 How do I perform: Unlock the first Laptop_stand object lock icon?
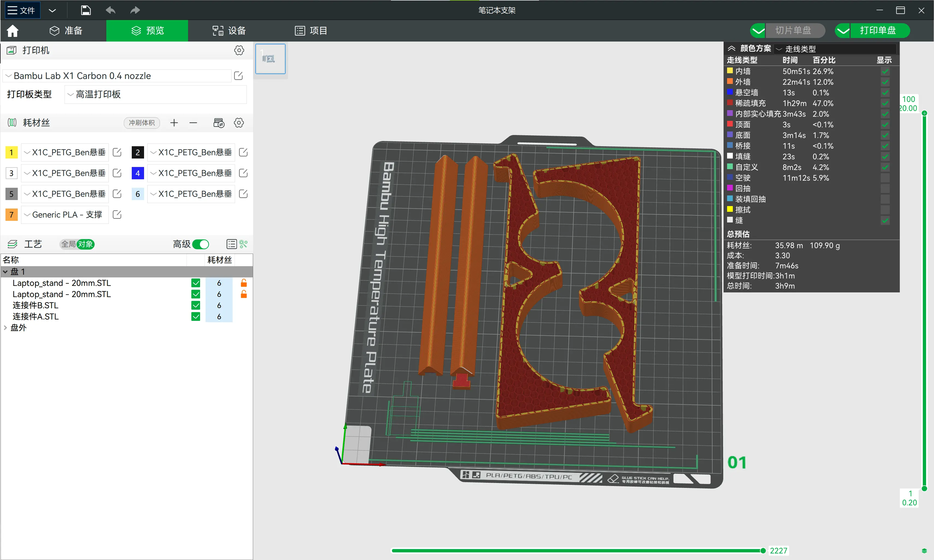(x=244, y=283)
